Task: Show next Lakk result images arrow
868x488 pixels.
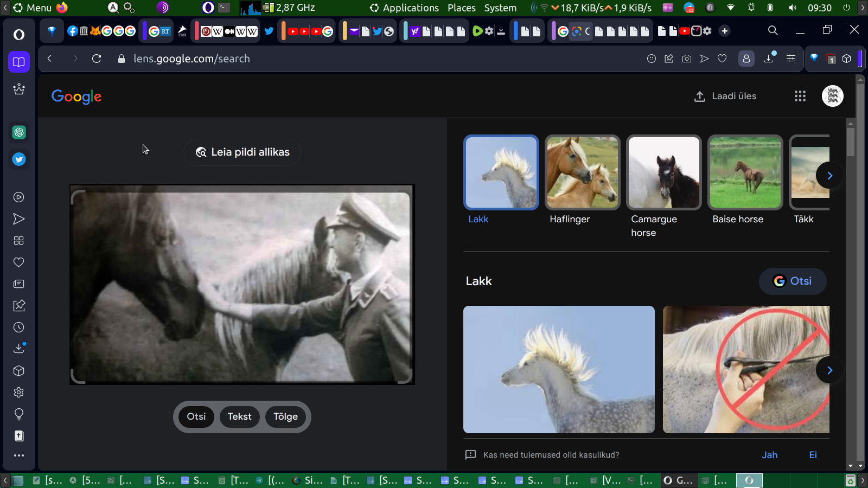Action: (829, 370)
